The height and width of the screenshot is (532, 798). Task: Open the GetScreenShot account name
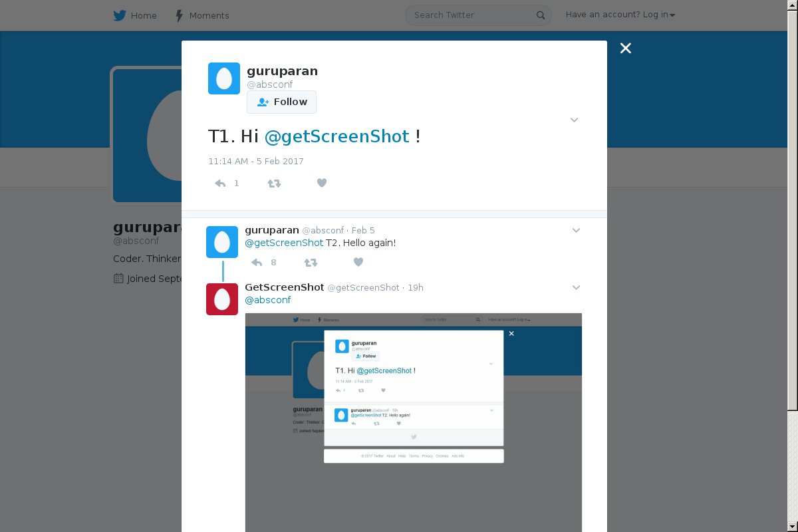point(285,287)
